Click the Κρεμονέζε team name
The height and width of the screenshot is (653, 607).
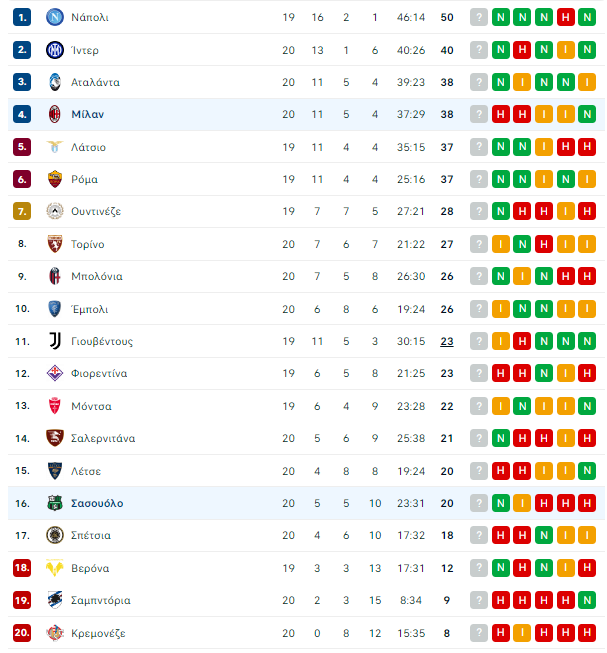(x=98, y=633)
